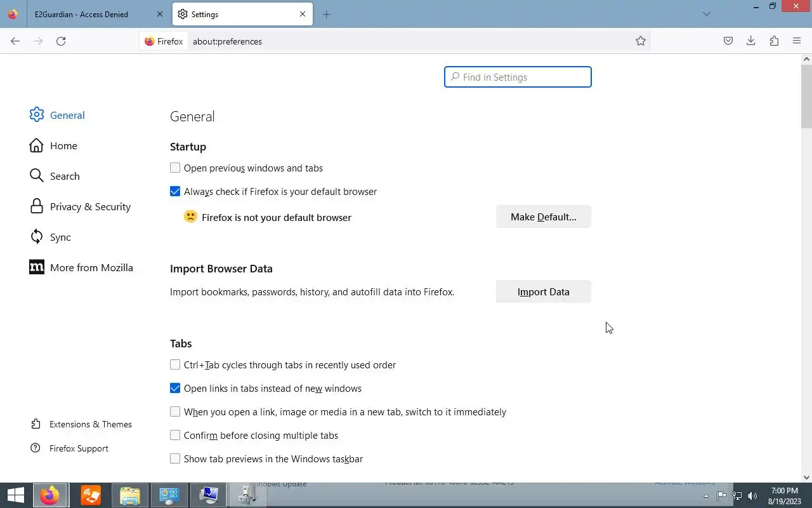Click the 'Firefox is not your default browser' text

click(277, 217)
